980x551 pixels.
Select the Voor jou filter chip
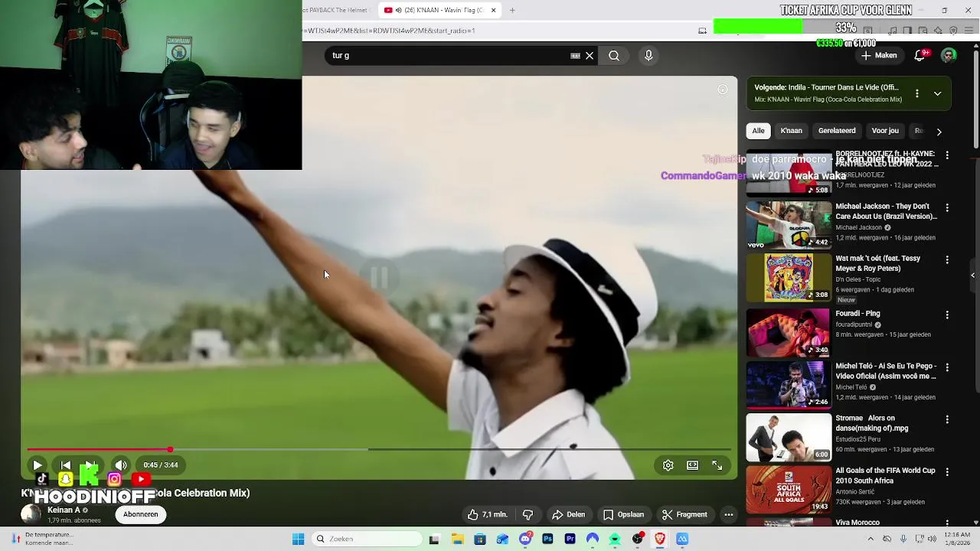tap(885, 131)
